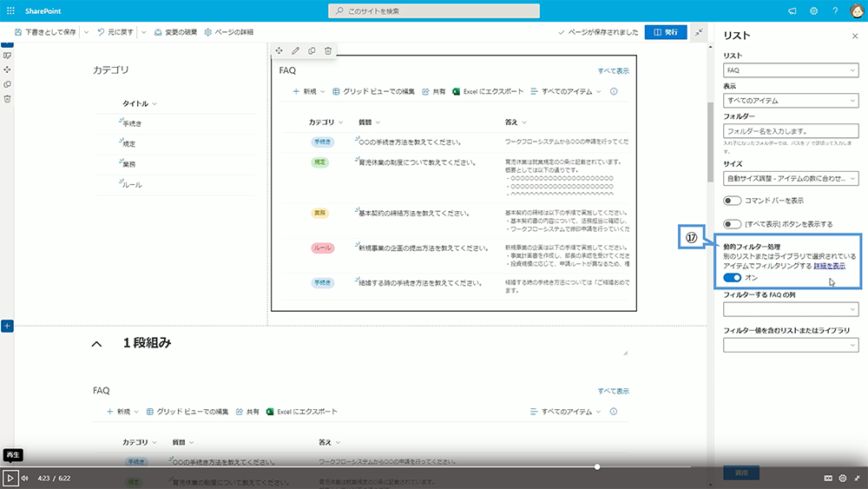868x489 pixels.
Task: Open the settings gear in the header
Action: click(814, 11)
